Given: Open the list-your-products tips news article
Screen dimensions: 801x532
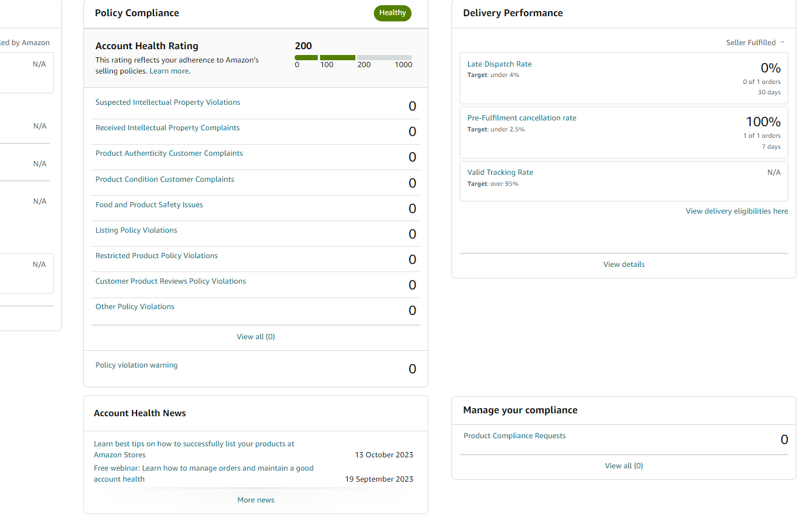Looking at the screenshot, I should [194, 449].
